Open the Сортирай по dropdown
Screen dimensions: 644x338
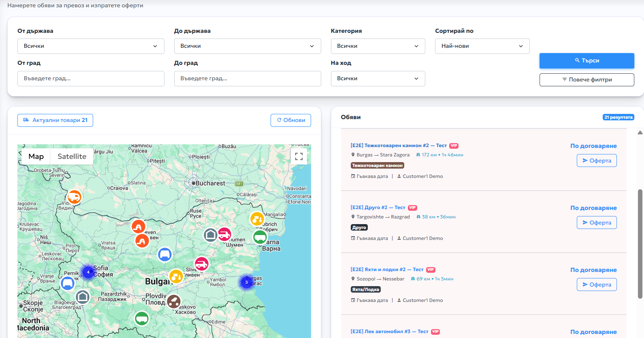point(482,46)
